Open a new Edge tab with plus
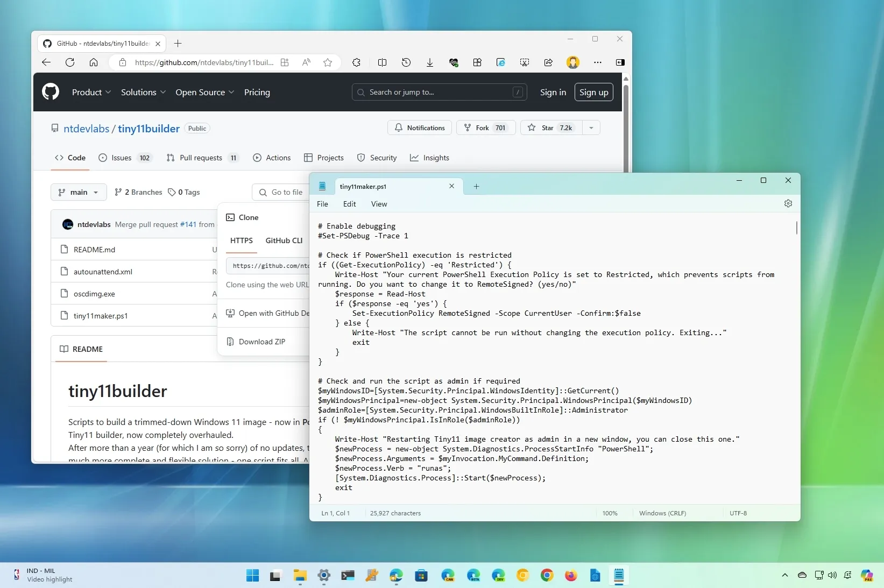Viewport: 884px width, 588px height. tap(178, 44)
